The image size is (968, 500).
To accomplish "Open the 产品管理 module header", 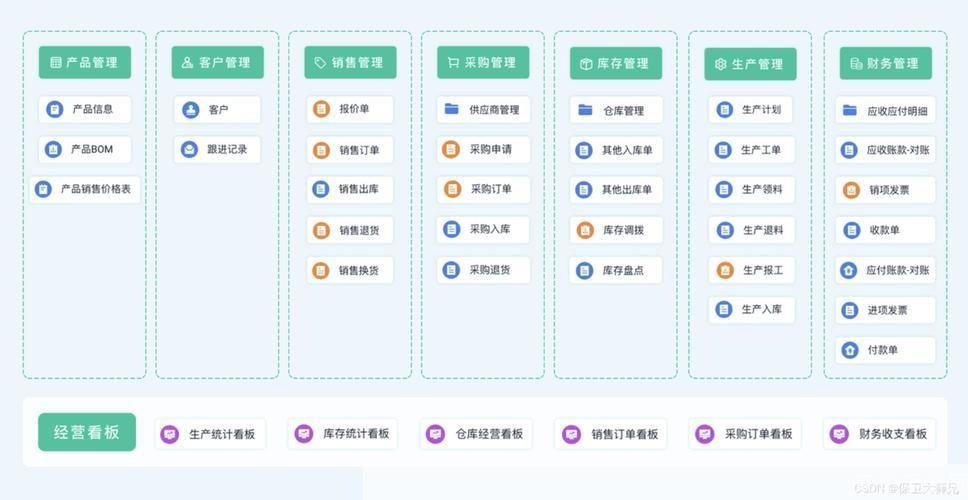I will pos(85,62).
